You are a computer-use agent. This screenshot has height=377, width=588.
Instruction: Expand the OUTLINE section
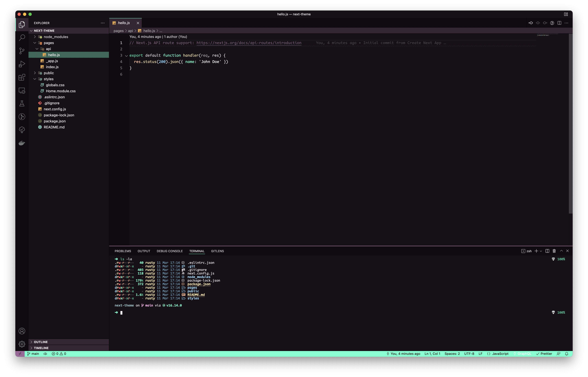41,342
